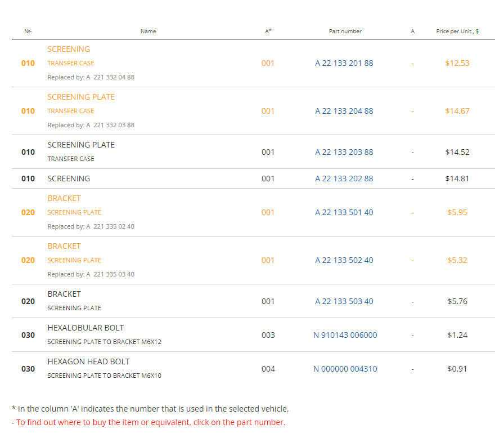Select part number A 22 133 202 88

pyautogui.click(x=344, y=178)
